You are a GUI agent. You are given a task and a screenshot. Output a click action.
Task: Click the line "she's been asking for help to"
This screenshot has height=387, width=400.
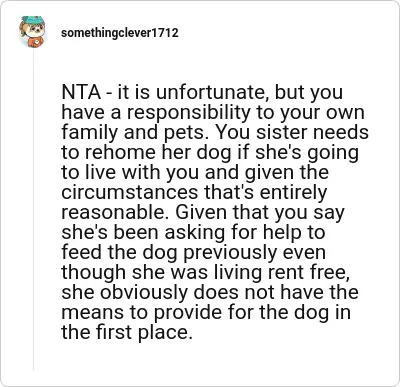click(x=193, y=233)
